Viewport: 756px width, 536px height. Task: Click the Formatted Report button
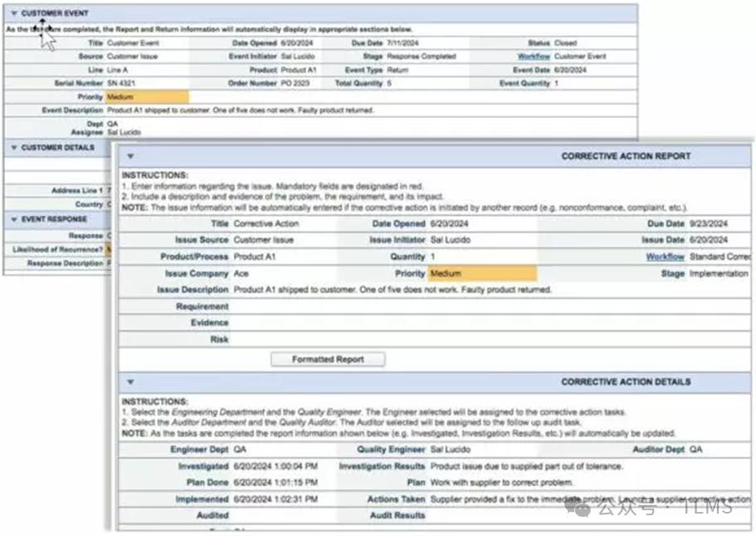(328, 359)
